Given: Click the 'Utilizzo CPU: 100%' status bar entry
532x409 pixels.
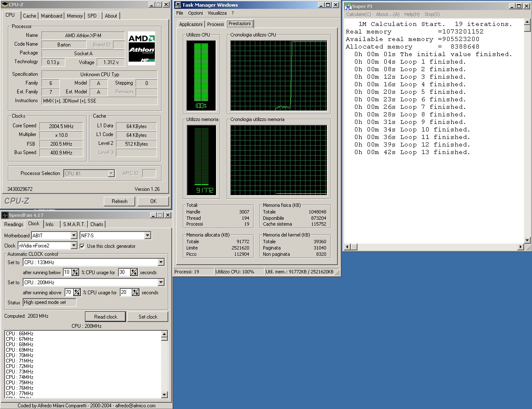Looking at the screenshot, I should click(x=239, y=272).
